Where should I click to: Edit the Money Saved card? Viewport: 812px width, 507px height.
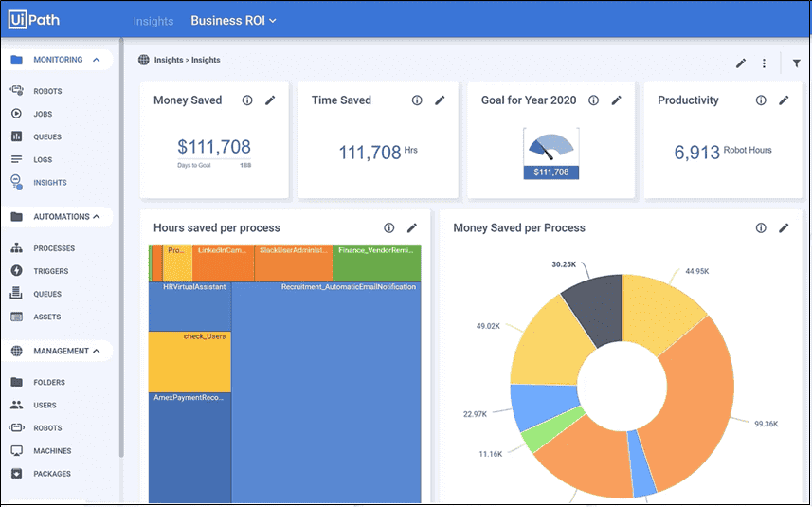(x=270, y=100)
